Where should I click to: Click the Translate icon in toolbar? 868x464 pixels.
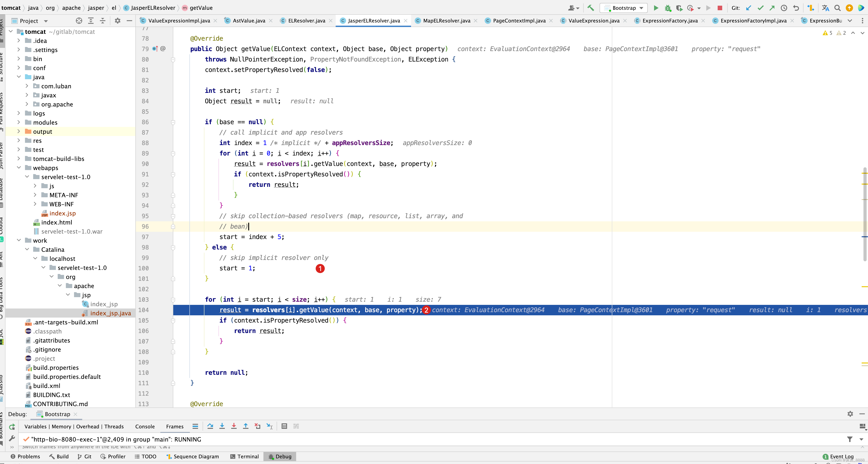826,8
